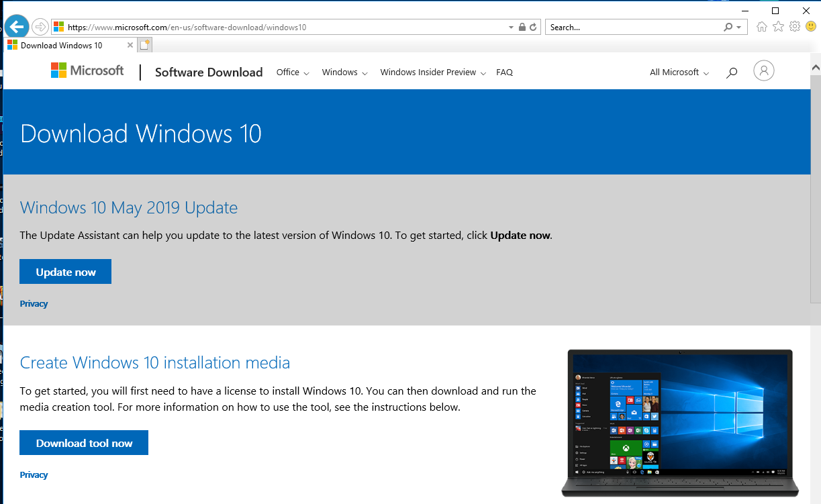The height and width of the screenshot is (504, 821).
Task: Click the Update now button
Action: pyautogui.click(x=66, y=272)
